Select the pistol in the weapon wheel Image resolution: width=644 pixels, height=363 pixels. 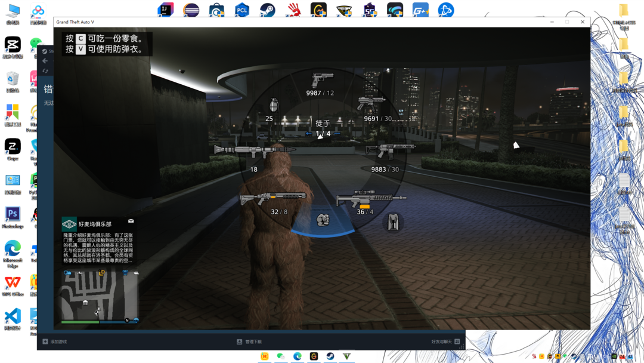coord(322,80)
